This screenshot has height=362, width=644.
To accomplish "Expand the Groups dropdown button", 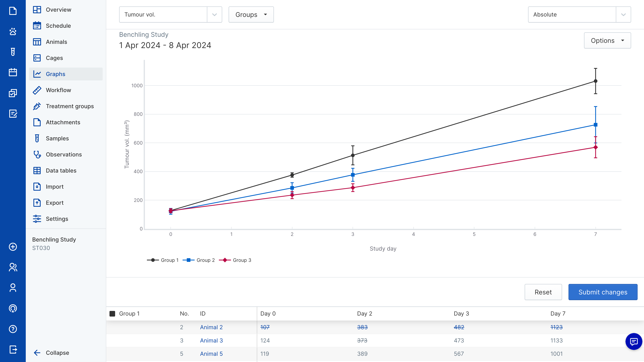I will pos(251,14).
